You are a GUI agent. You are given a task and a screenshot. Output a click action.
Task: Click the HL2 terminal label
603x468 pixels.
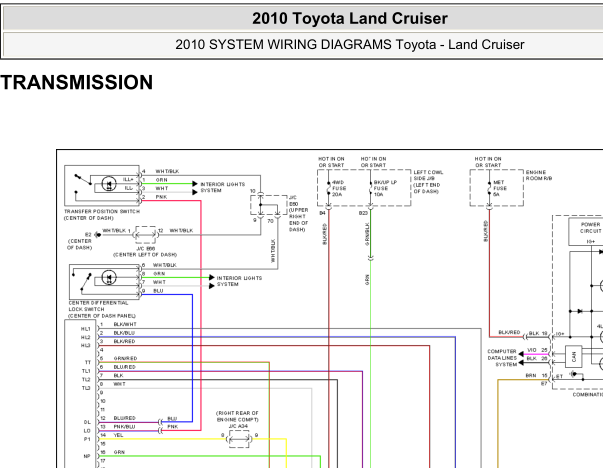pos(86,338)
